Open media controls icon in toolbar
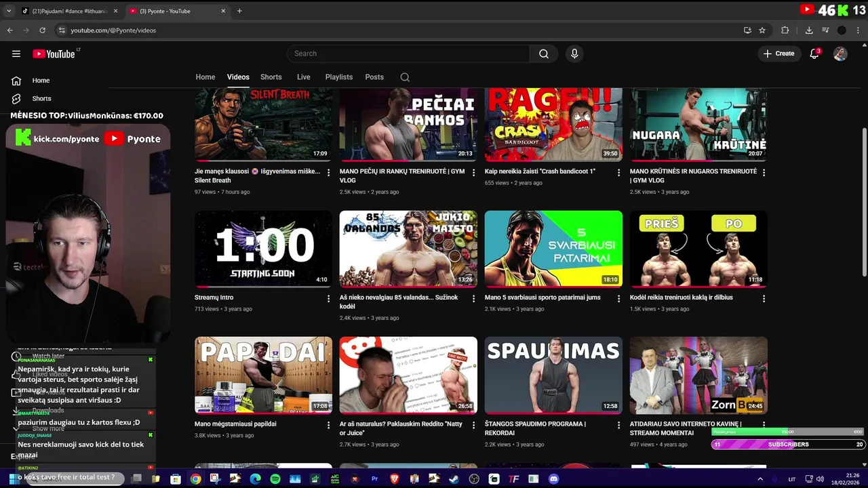The width and height of the screenshot is (868, 488). (825, 30)
